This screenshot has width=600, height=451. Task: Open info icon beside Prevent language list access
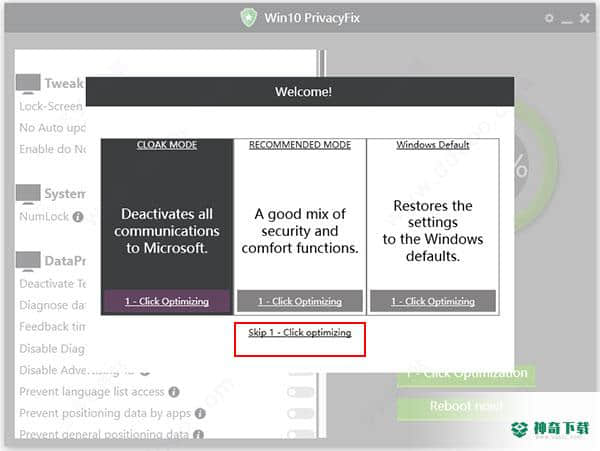(x=174, y=392)
